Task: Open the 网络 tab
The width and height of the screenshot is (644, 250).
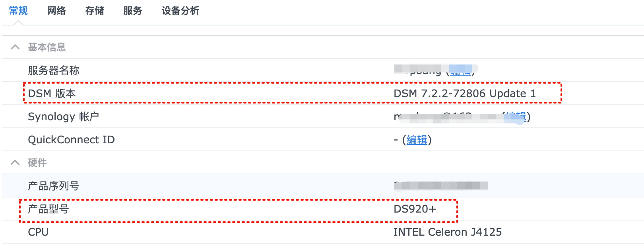Action: [x=56, y=11]
